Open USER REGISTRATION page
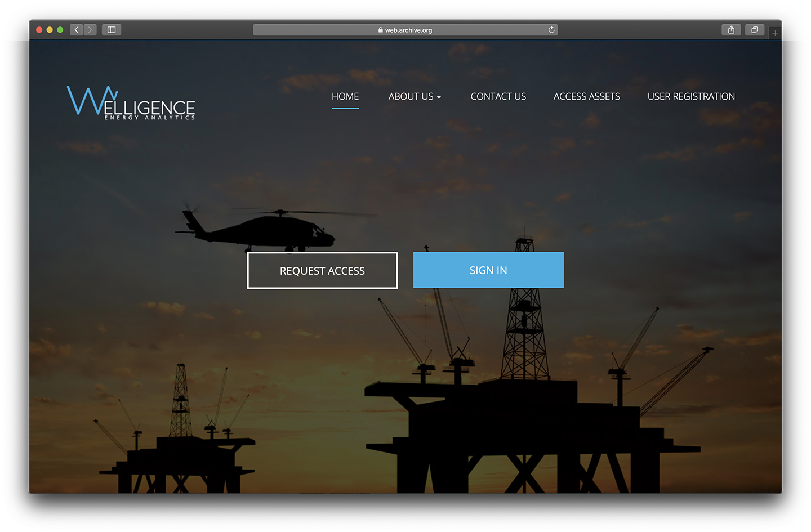 [x=691, y=96]
